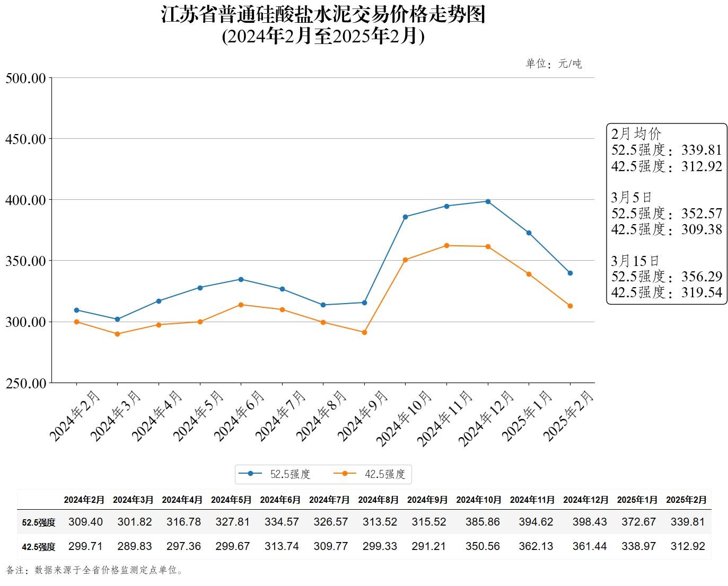Screen dimensions: 728x586
Task: Select table cell with value 398.43
Action: coord(589,522)
